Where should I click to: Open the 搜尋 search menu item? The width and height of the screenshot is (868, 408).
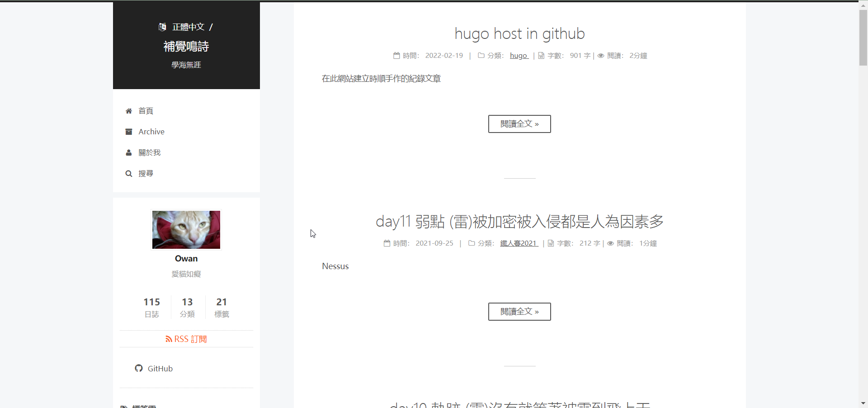point(146,174)
